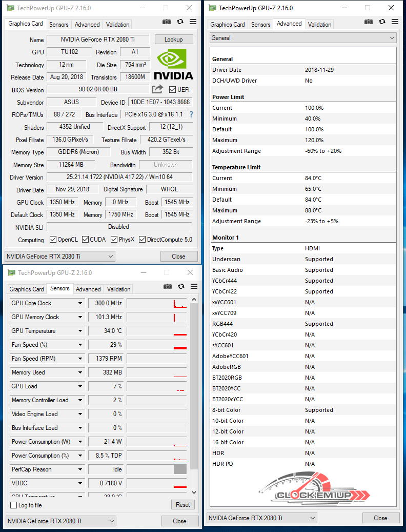This screenshot has width=406, height=532.
Task: Click the Fan Speed (%) history graph
Action: tap(156, 345)
